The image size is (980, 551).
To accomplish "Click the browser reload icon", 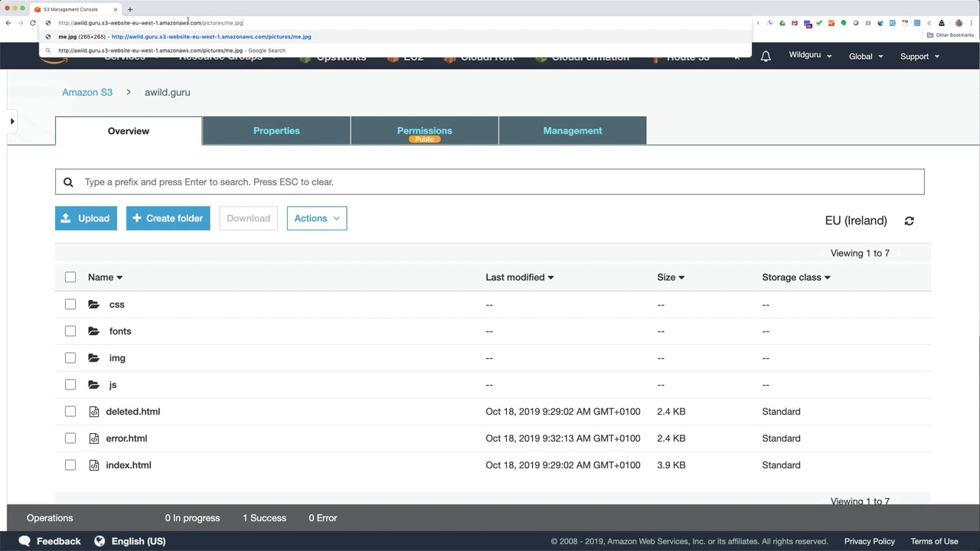I will coord(33,23).
